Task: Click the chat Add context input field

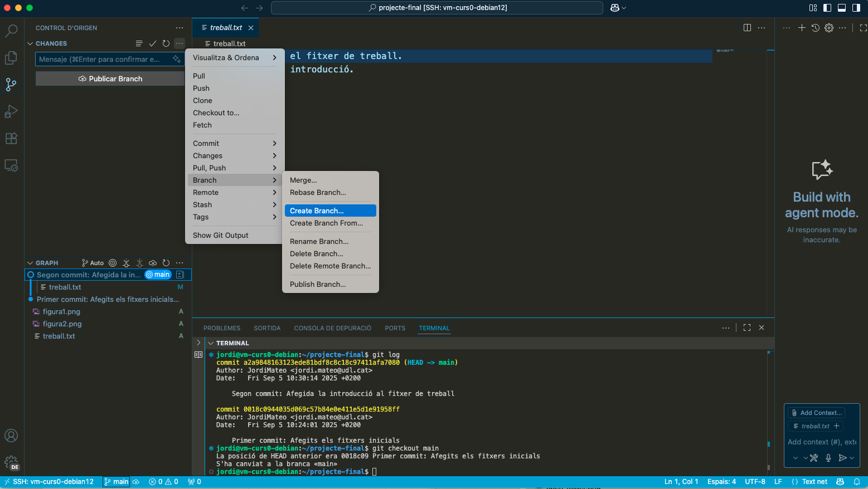Action: 822,442
